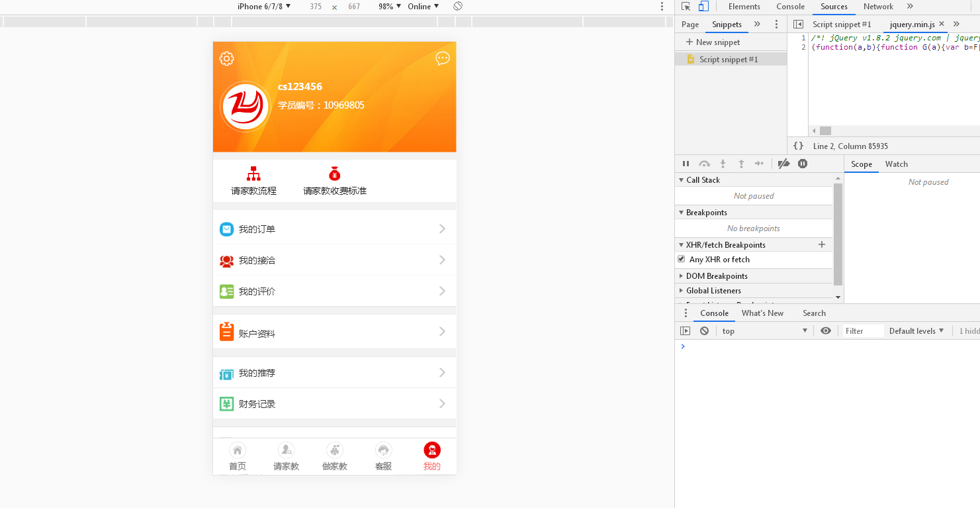Open the Default levels dropdown
The width and height of the screenshot is (980, 508).
pos(916,330)
